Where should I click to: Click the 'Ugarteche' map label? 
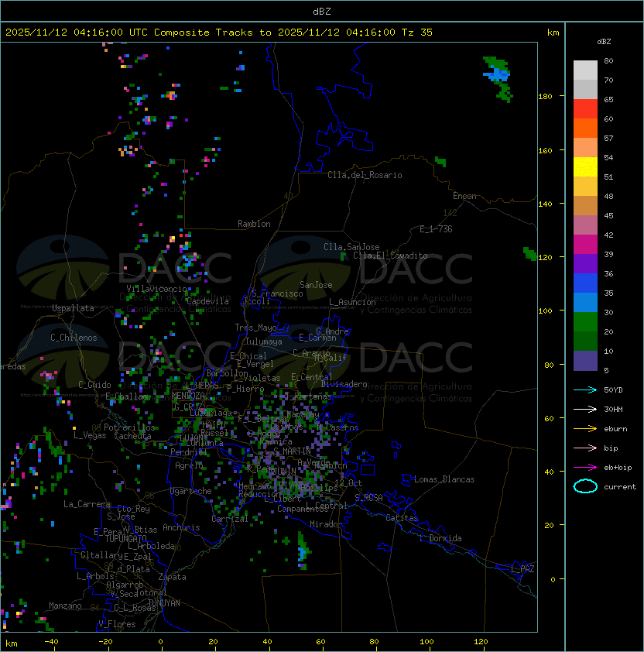191,491
